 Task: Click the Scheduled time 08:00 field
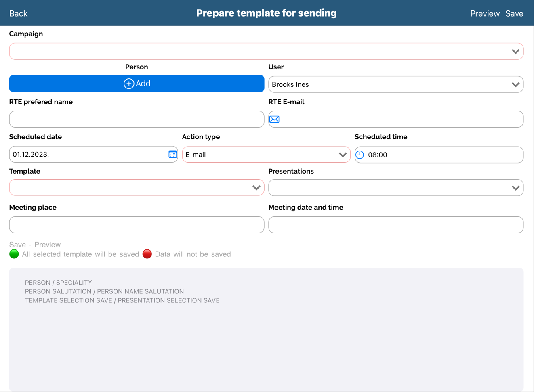pos(442,155)
